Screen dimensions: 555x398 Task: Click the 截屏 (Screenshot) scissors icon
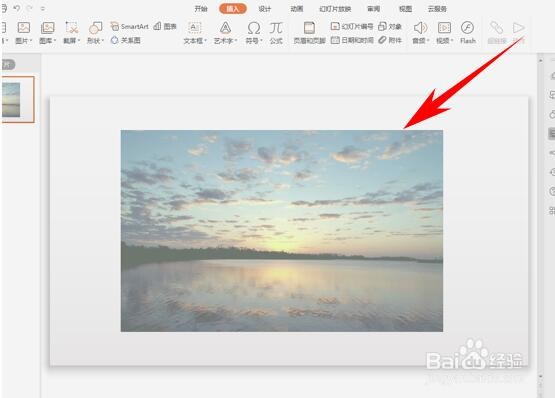[x=71, y=28]
